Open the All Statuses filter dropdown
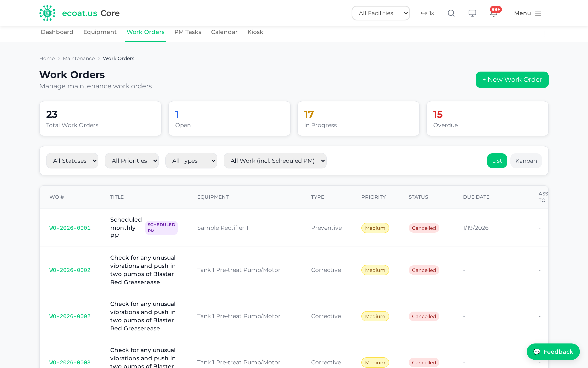Image resolution: width=588 pixels, height=368 pixels. point(72,161)
